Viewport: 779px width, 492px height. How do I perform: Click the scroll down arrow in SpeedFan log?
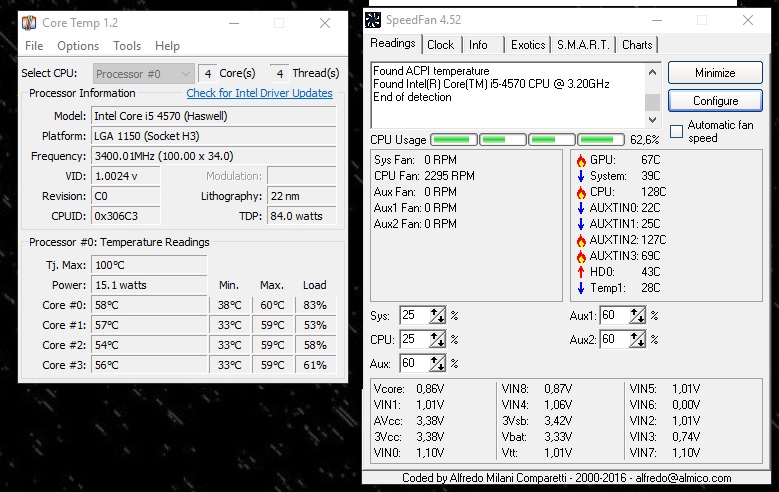pos(652,119)
